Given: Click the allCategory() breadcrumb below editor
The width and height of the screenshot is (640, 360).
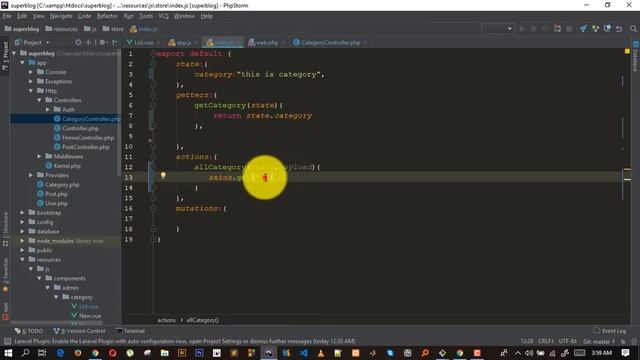Looking at the screenshot, I should pos(202,320).
